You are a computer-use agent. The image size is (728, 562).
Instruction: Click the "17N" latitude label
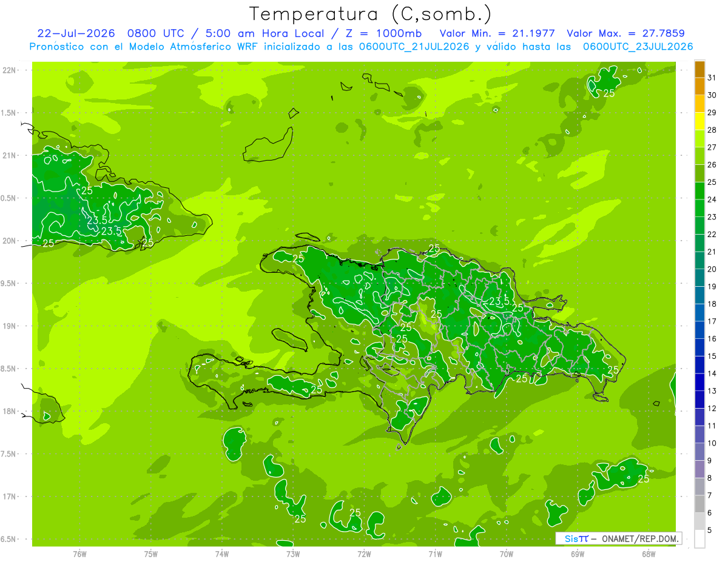coord(9,497)
